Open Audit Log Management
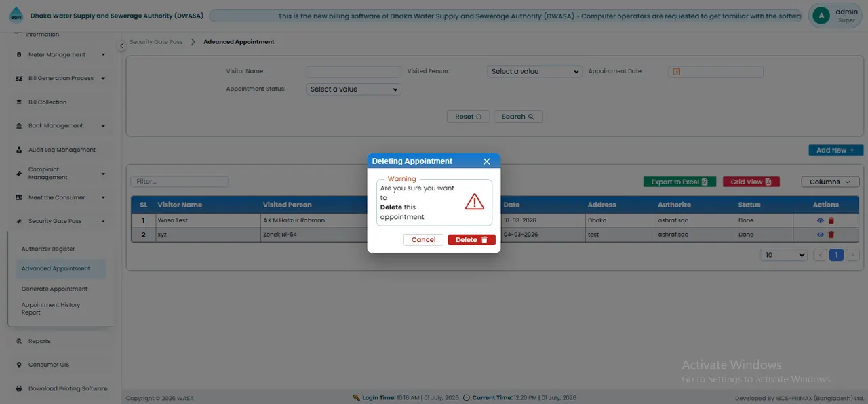Image resolution: width=868 pixels, height=404 pixels. (62, 150)
